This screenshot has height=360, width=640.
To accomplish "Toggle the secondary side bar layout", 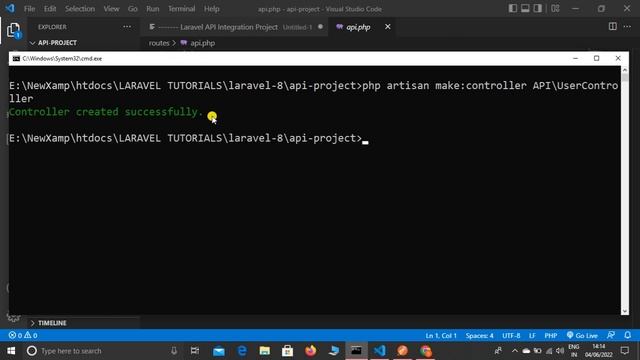I will (538, 9).
